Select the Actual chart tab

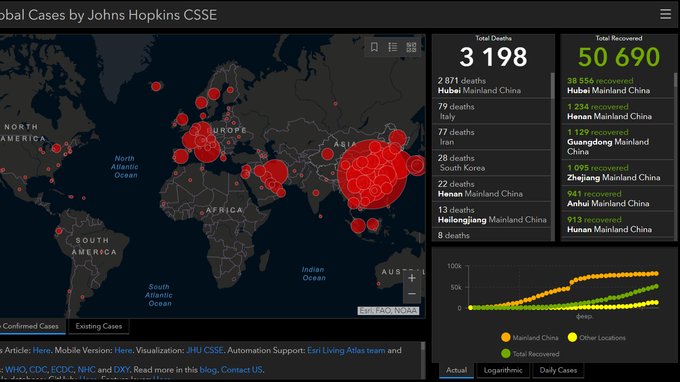click(456, 370)
